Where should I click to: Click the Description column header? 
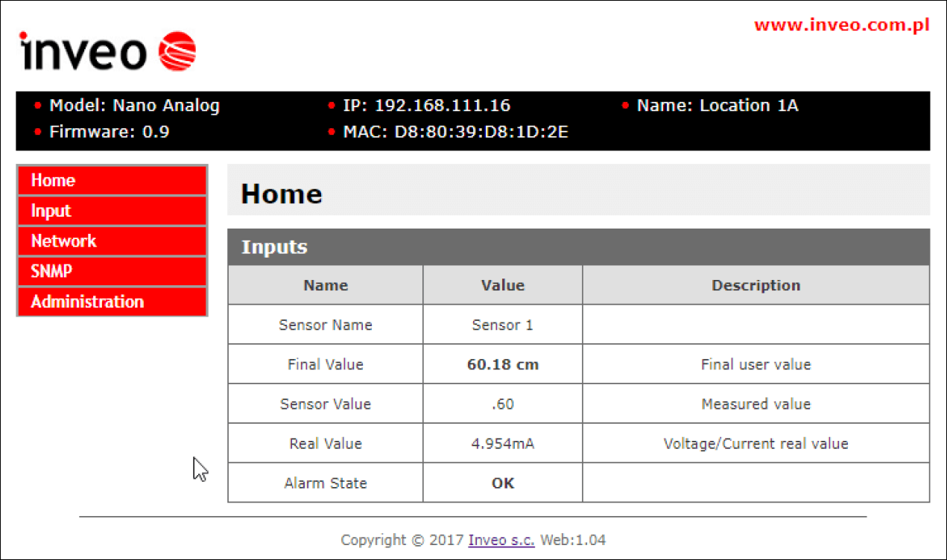coord(756,285)
